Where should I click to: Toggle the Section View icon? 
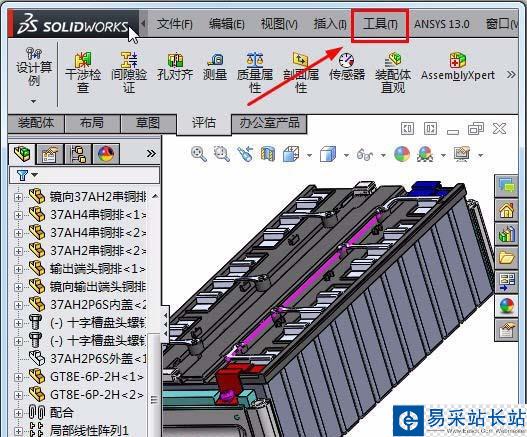268,154
